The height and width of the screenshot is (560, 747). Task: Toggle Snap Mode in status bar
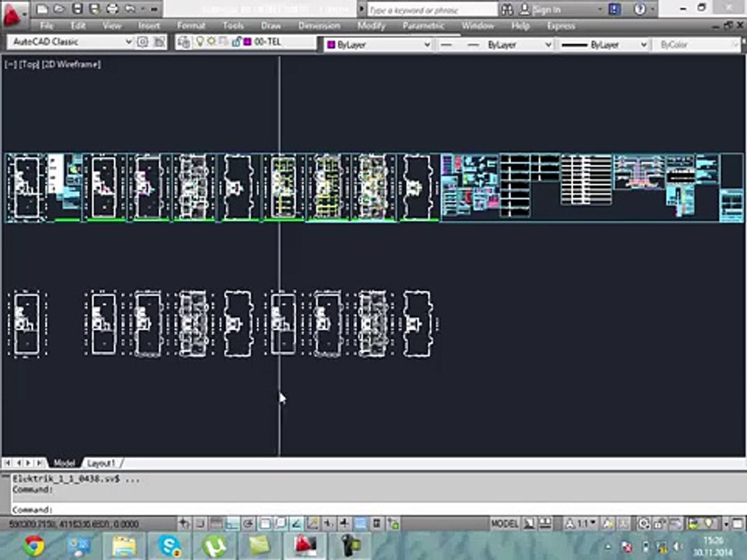pos(201,524)
